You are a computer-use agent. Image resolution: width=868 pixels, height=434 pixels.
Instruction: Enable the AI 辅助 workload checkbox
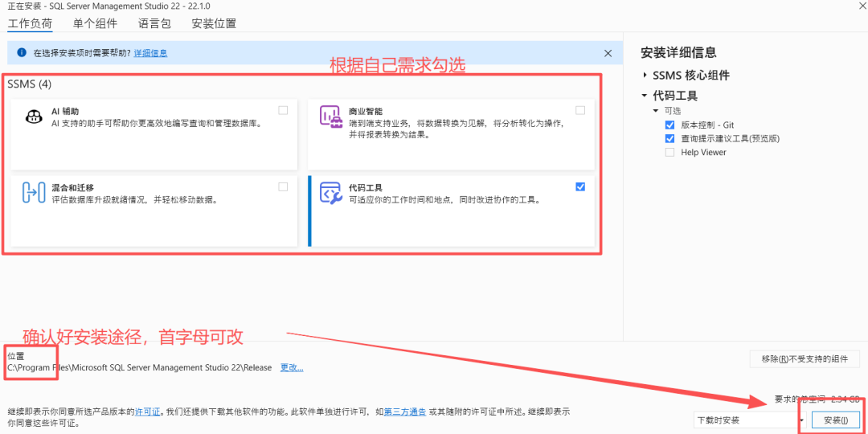[x=284, y=110]
